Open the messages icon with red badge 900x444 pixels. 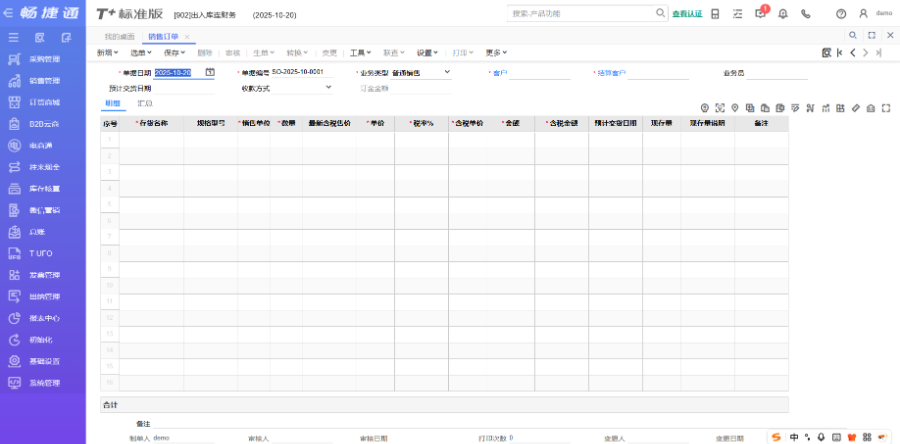click(x=760, y=14)
